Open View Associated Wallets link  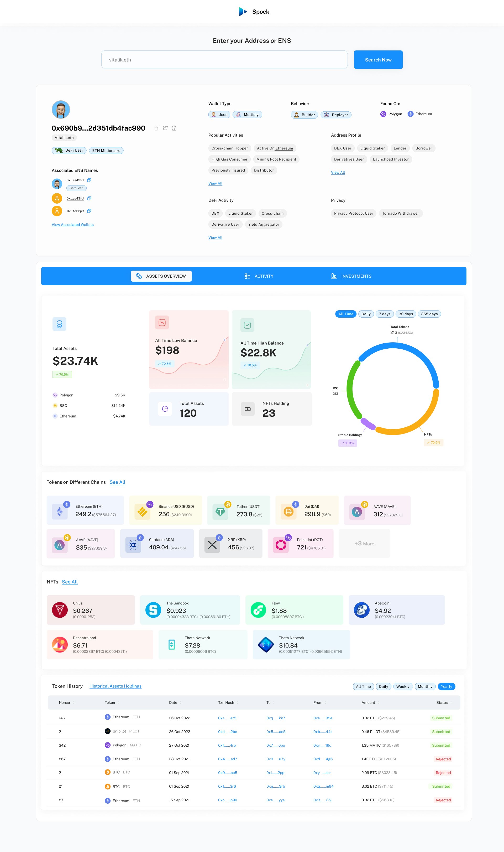73,225
